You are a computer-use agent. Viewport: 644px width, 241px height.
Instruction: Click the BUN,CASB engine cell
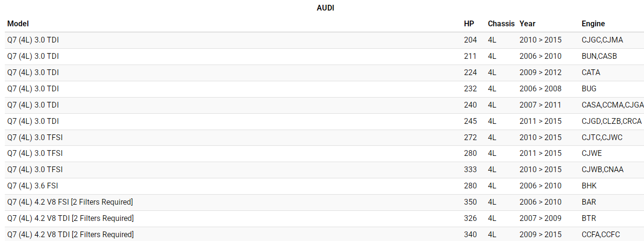pyautogui.click(x=599, y=56)
